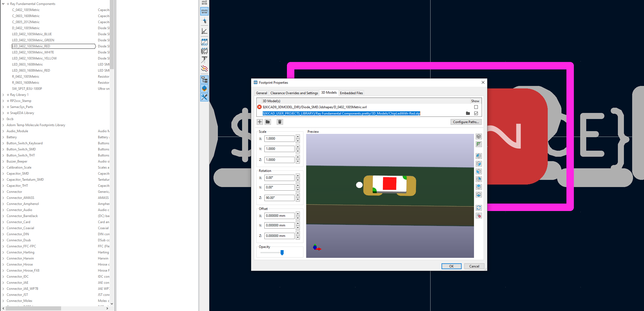644x311 pixels.
Task: Click the reload 3D preview icon
Action: 479,208
